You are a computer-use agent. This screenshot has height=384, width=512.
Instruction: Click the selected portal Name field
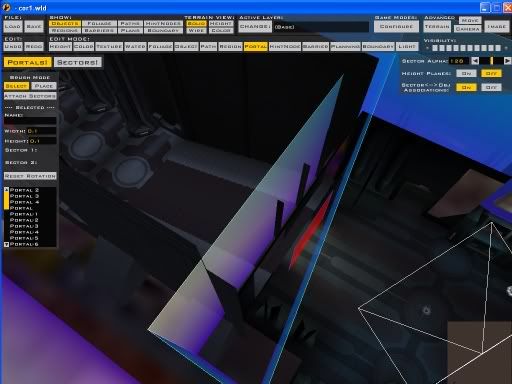pyautogui.click(x=30, y=121)
